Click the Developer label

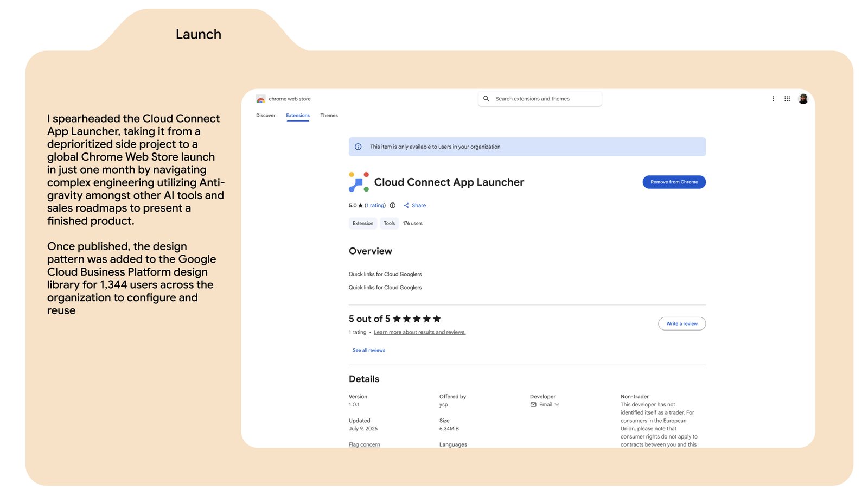(542, 396)
